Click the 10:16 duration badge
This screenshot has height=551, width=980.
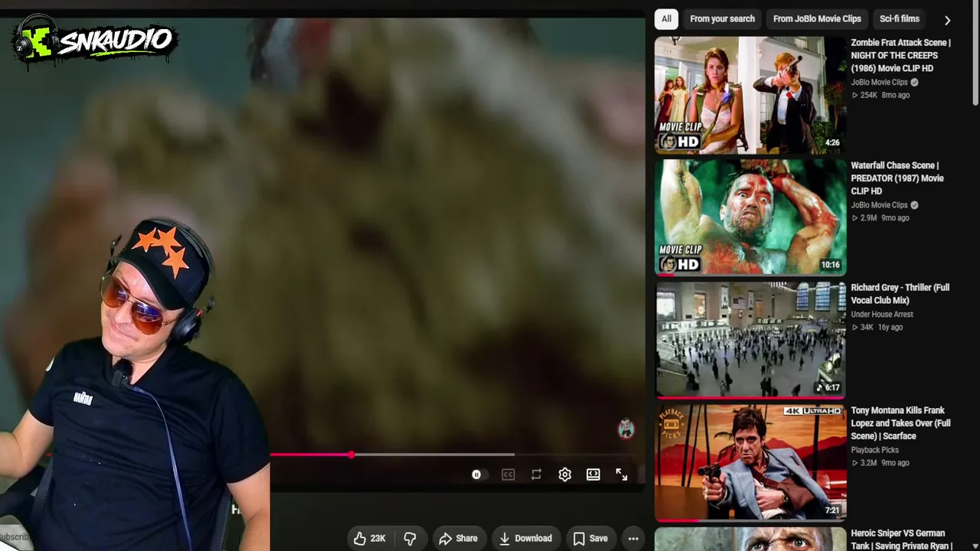click(x=830, y=265)
